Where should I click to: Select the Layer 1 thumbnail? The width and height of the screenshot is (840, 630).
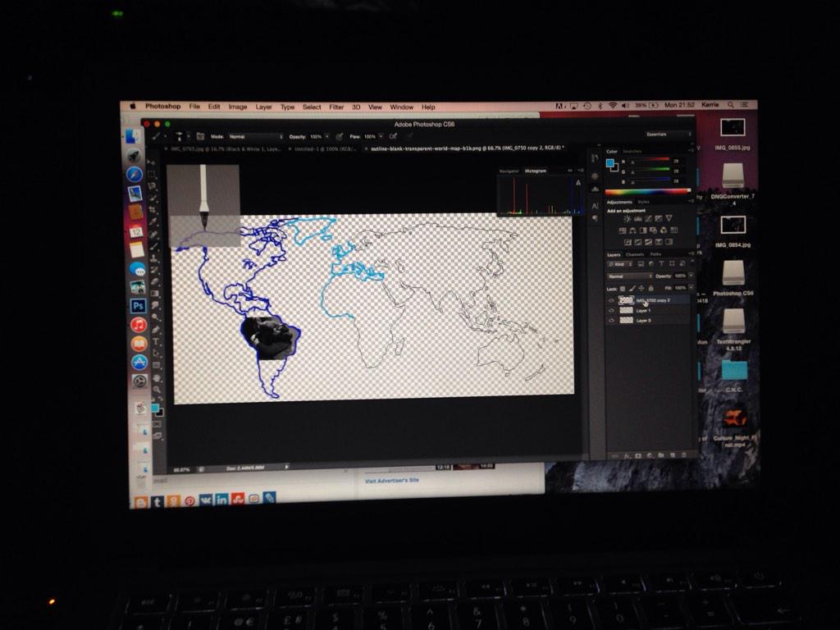point(626,310)
